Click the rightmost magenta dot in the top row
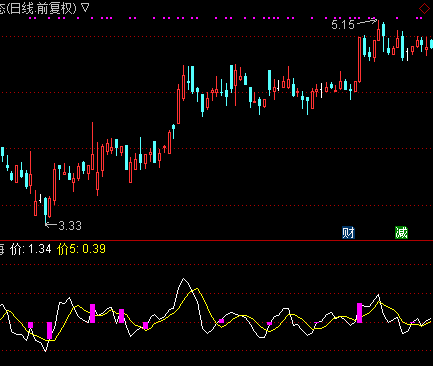433x366 pixels. coord(421,18)
